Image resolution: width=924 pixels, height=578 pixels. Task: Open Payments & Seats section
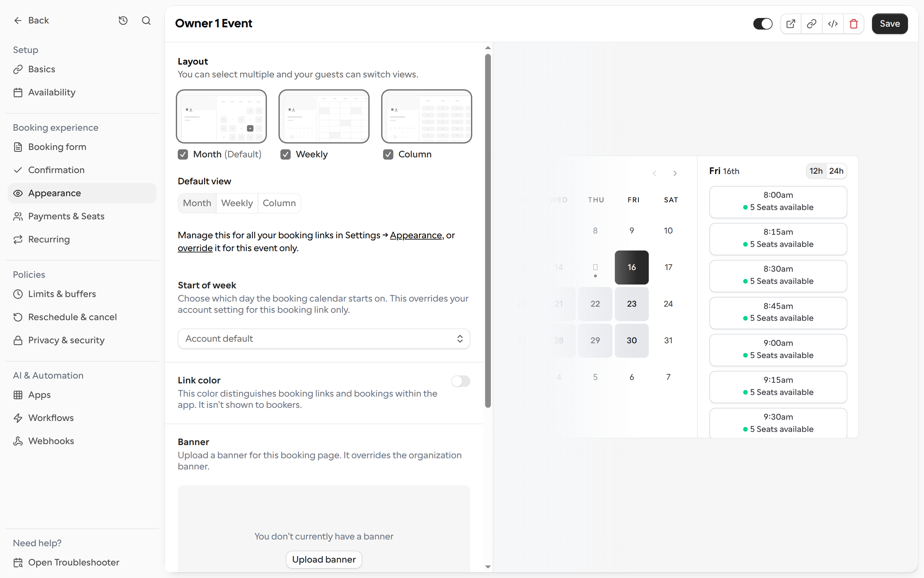pos(82,216)
